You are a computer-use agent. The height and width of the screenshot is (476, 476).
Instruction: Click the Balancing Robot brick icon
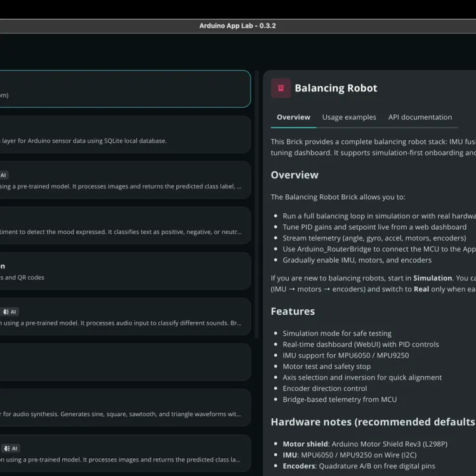pos(281,88)
